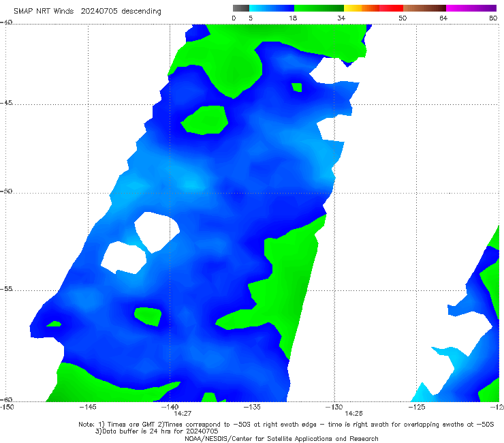The height and width of the screenshot is (443, 504).
Task: Click the color bar label '18'
Action: pyautogui.click(x=293, y=18)
